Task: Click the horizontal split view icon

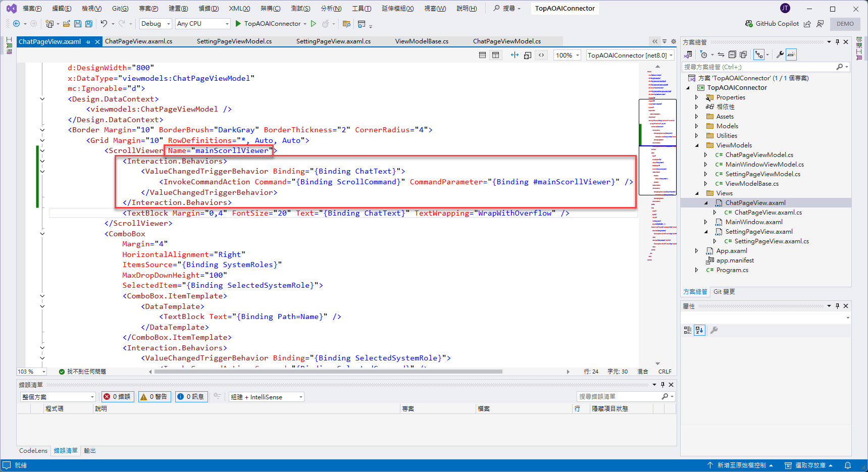Action: coord(483,55)
